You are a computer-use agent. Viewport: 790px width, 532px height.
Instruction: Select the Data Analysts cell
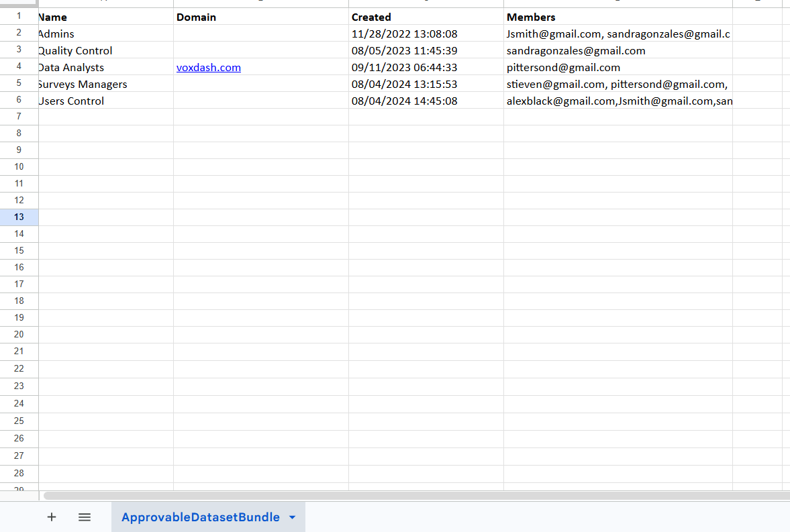click(106, 68)
